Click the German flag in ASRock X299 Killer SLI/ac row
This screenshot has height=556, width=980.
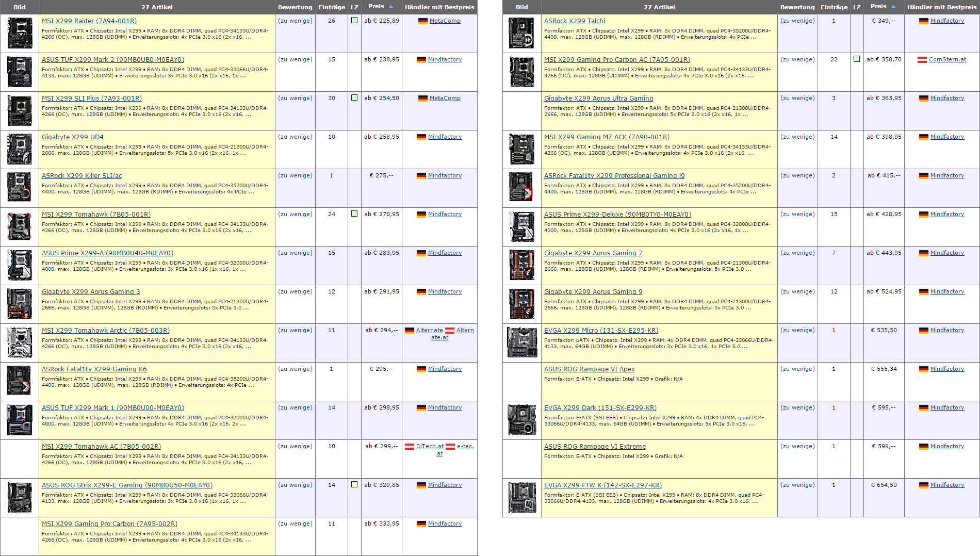(421, 176)
